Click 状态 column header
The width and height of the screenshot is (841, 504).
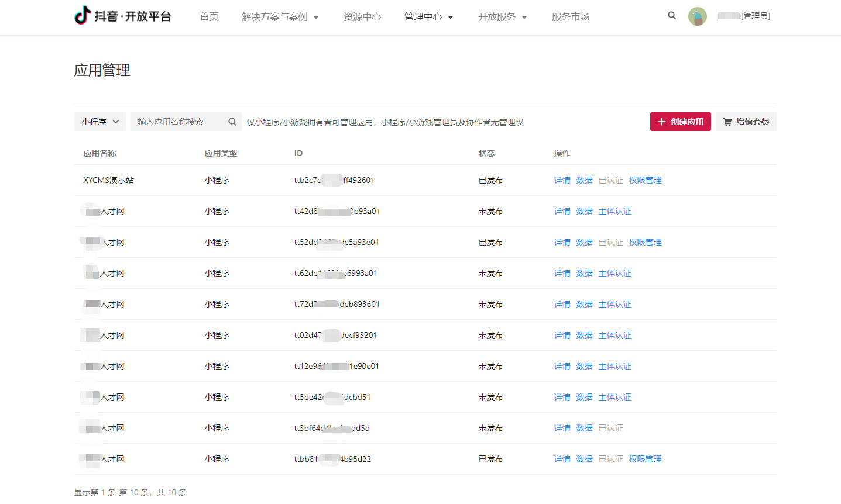pyautogui.click(x=486, y=153)
